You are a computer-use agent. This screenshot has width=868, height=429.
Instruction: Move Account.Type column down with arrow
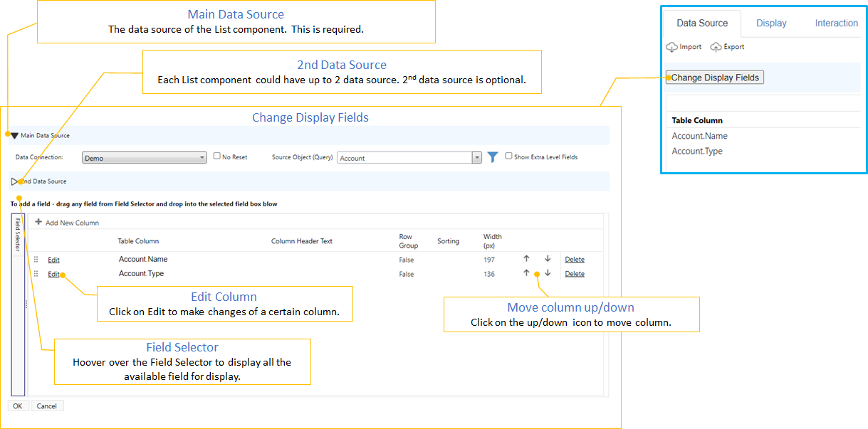point(548,273)
